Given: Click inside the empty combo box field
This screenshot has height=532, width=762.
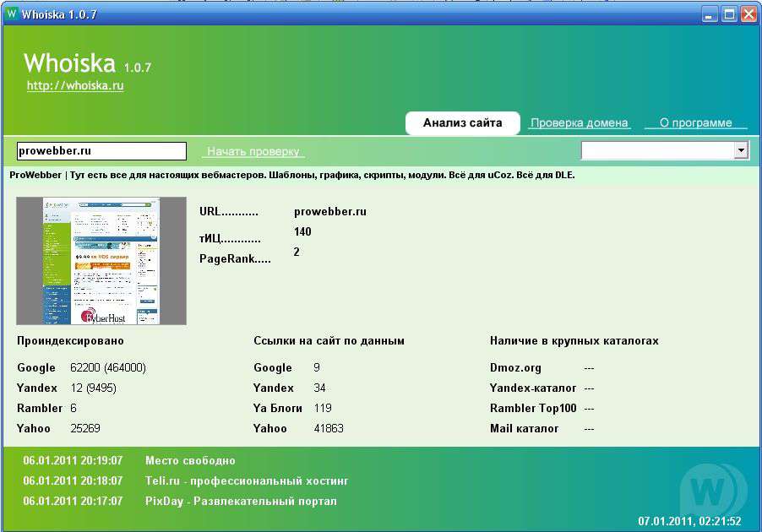Looking at the screenshot, I should click(657, 150).
